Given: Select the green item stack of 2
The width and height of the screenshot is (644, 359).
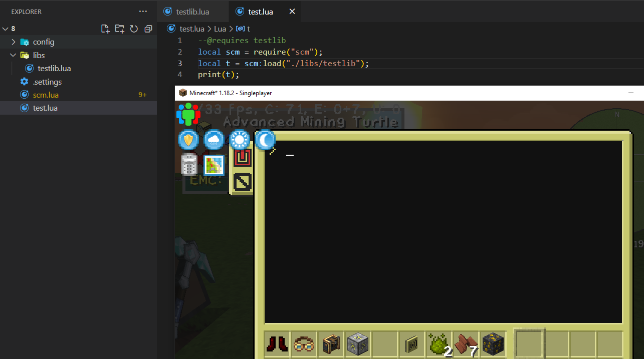Looking at the screenshot, I should point(440,344).
